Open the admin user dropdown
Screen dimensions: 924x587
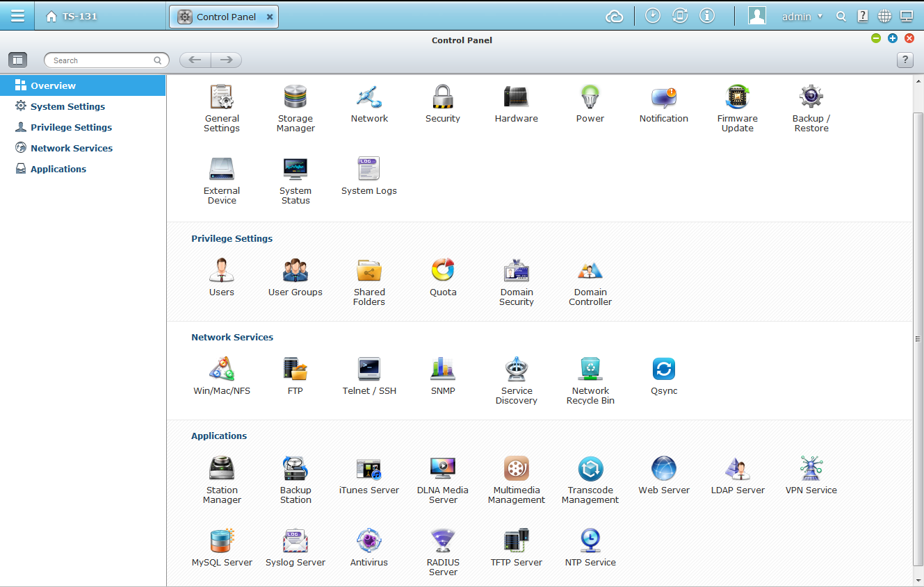[x=802, y=17]
